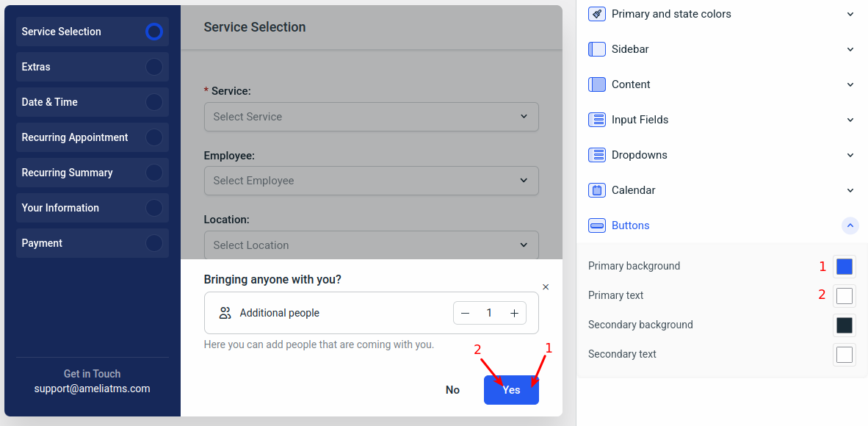Click the Yes button
Viewport: 868px width, 426px height.
pos(511,389)
